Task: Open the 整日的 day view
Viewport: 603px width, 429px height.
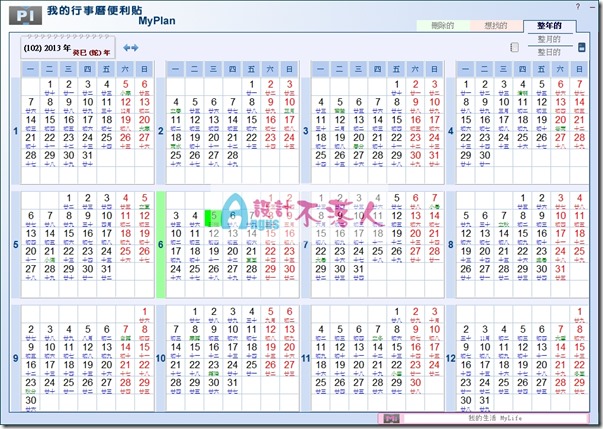Action: pyautogui.click(x=549, y=51)
